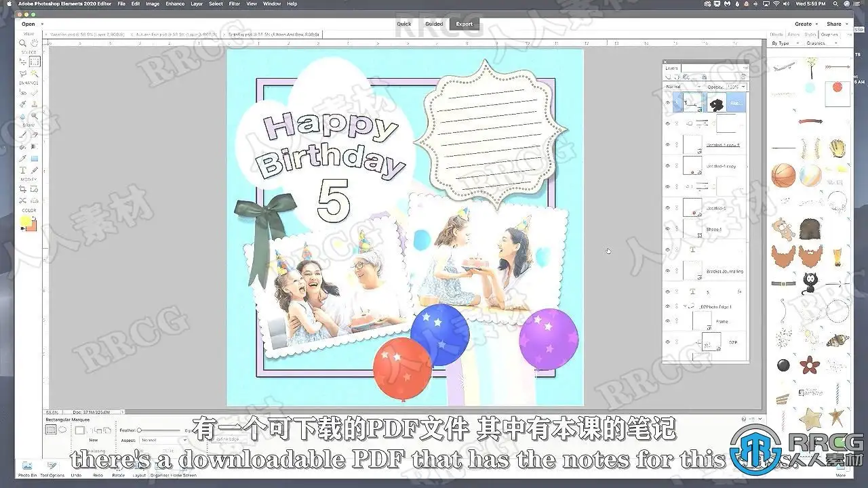Hide the Shape 1 layer

667,229
